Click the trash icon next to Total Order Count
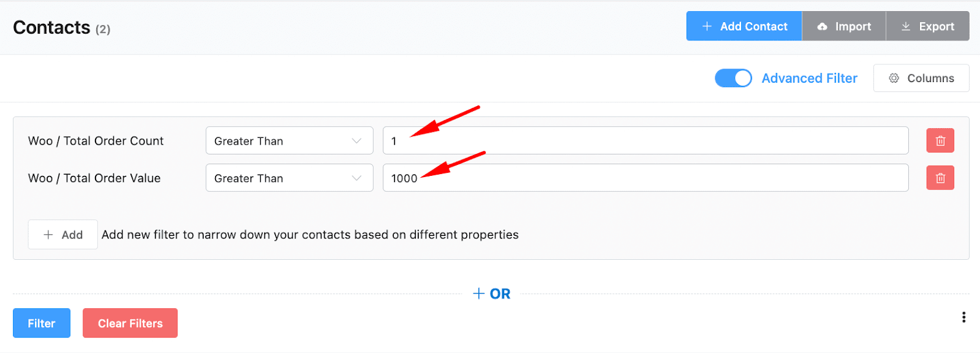 940,140
